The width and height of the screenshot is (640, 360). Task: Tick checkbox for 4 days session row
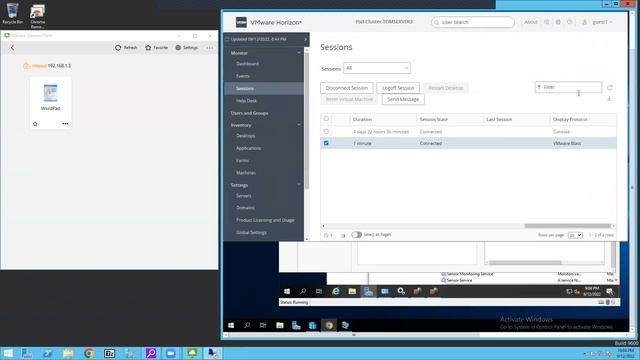pos(326,131)
